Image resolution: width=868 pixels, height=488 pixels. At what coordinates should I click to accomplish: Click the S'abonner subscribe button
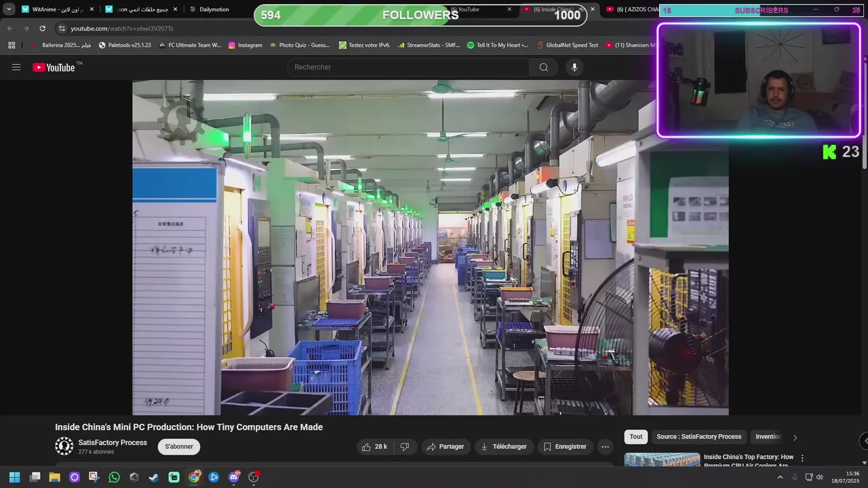coord(179,447)
